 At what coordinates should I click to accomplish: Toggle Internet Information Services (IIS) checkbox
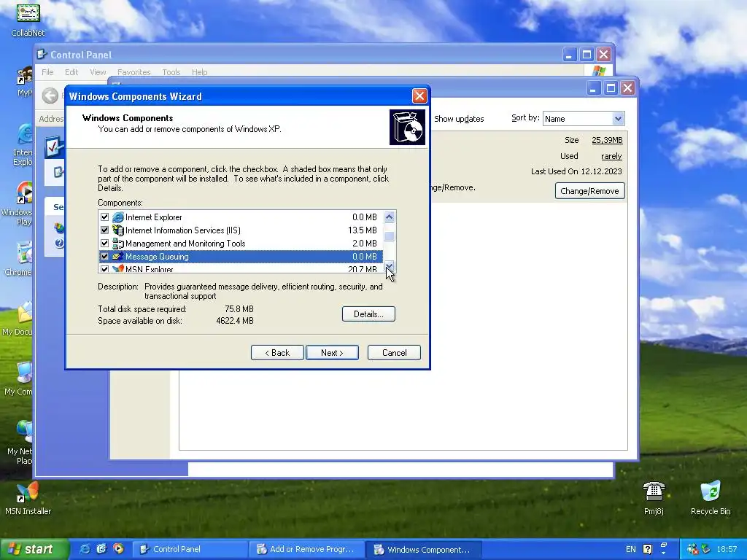104,230
